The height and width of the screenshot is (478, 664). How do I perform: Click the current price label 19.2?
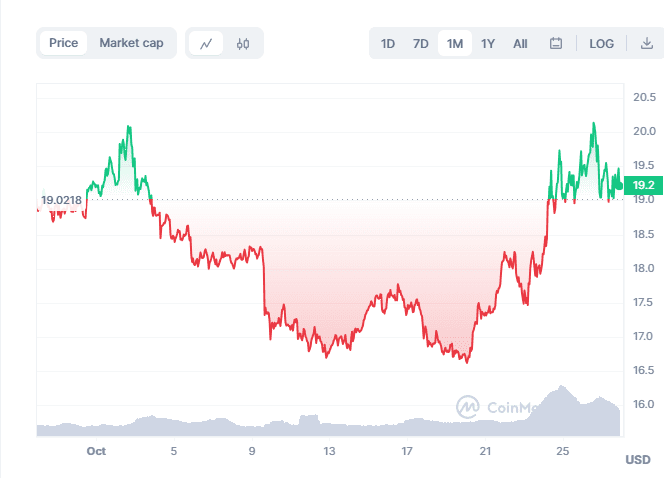coord(643,184)
